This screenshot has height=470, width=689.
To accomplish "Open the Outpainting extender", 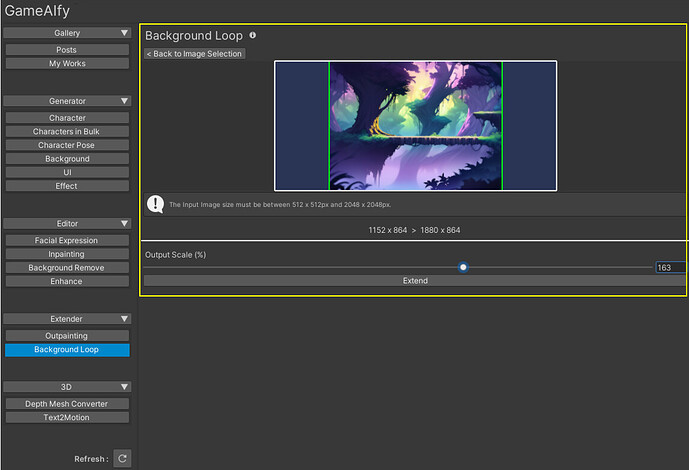I will 67,336.
